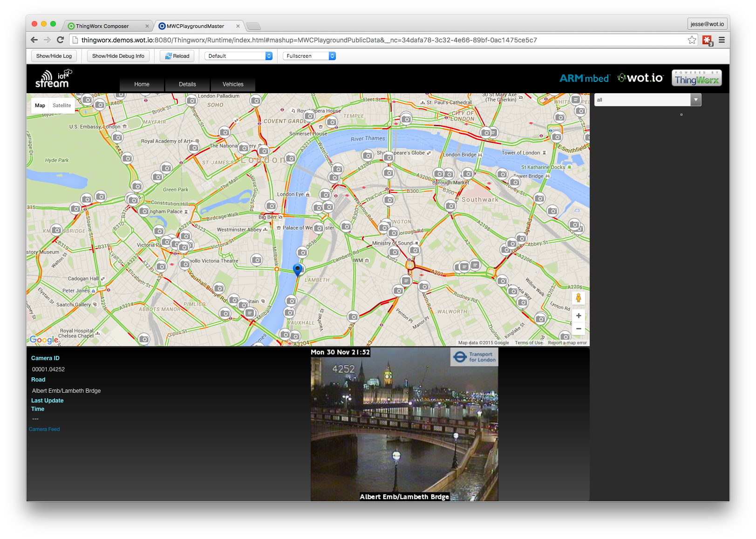756x539 pixels.
Task: Zoom in the map with plus button
Action: (579, 315)
